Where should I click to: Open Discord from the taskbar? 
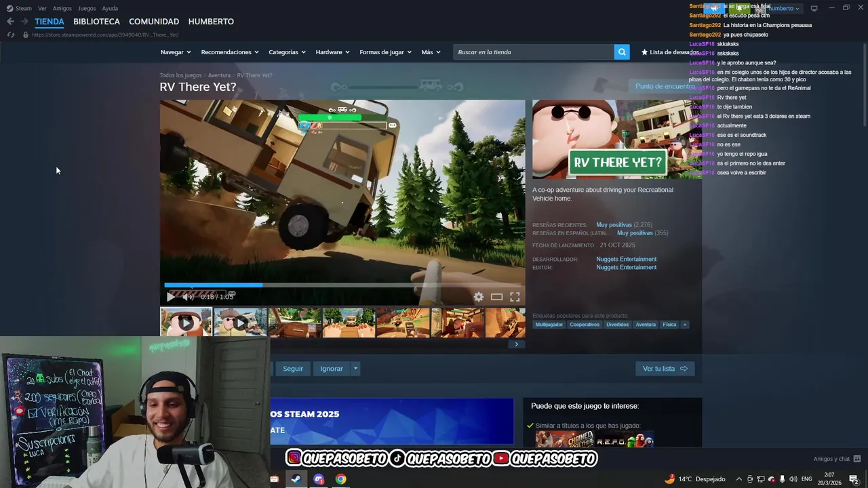click(319, 479)
